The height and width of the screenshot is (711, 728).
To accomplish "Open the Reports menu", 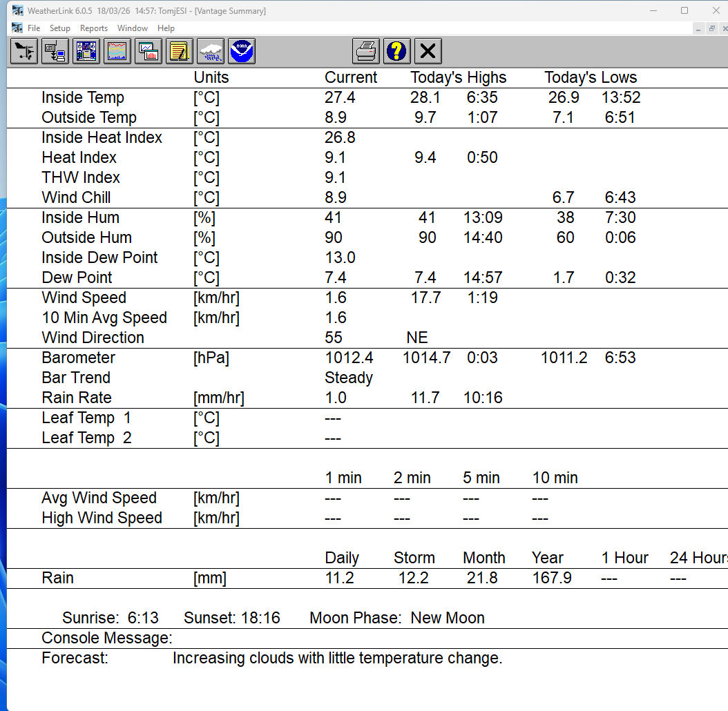I will tap(94, 28).
